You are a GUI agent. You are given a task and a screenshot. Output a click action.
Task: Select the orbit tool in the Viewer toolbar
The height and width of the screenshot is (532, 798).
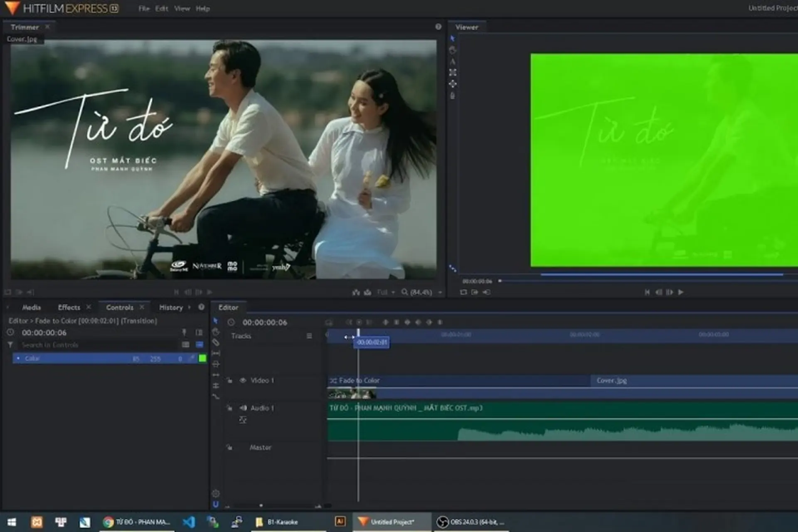(453, 84)
